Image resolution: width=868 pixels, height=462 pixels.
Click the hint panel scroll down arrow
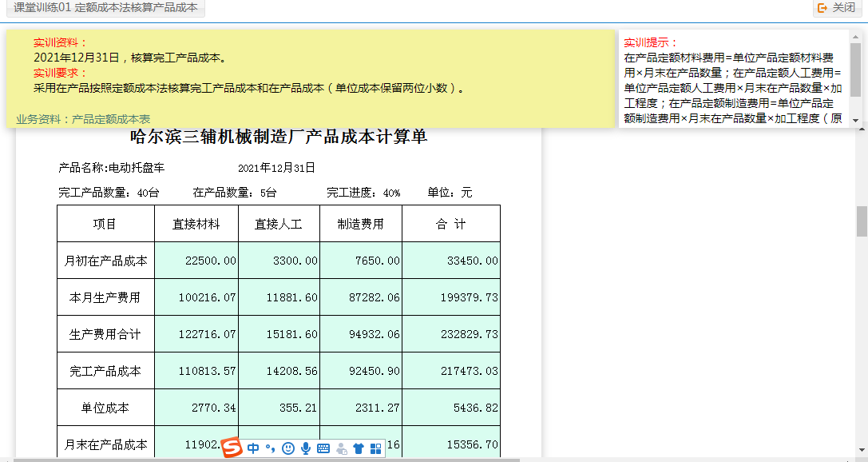tap(855, 120)
